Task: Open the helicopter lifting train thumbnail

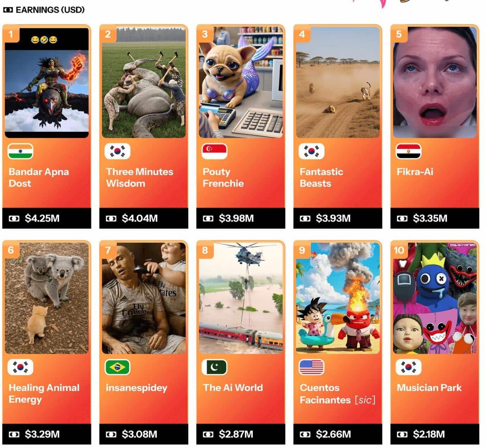Action: [x=241, y=298]
